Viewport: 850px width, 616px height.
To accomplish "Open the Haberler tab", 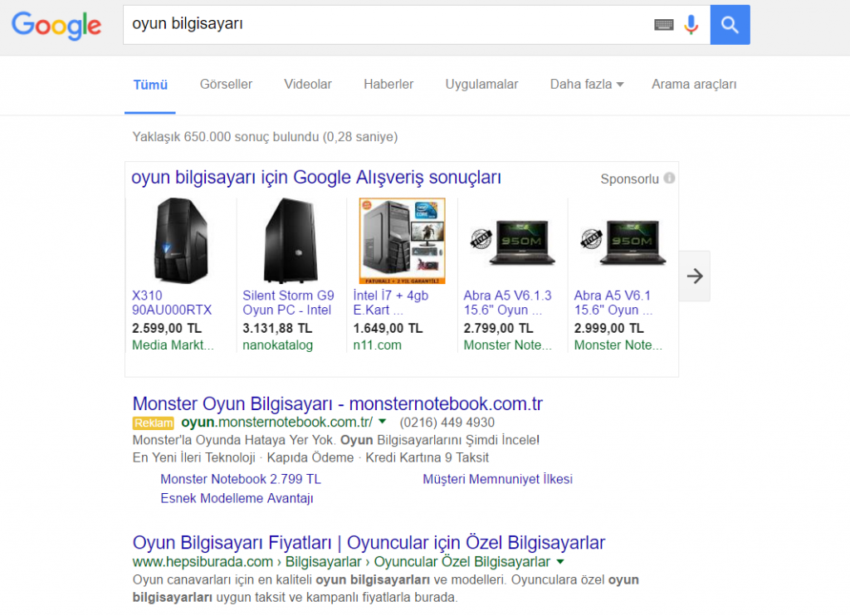I will (x=388, y=84).
